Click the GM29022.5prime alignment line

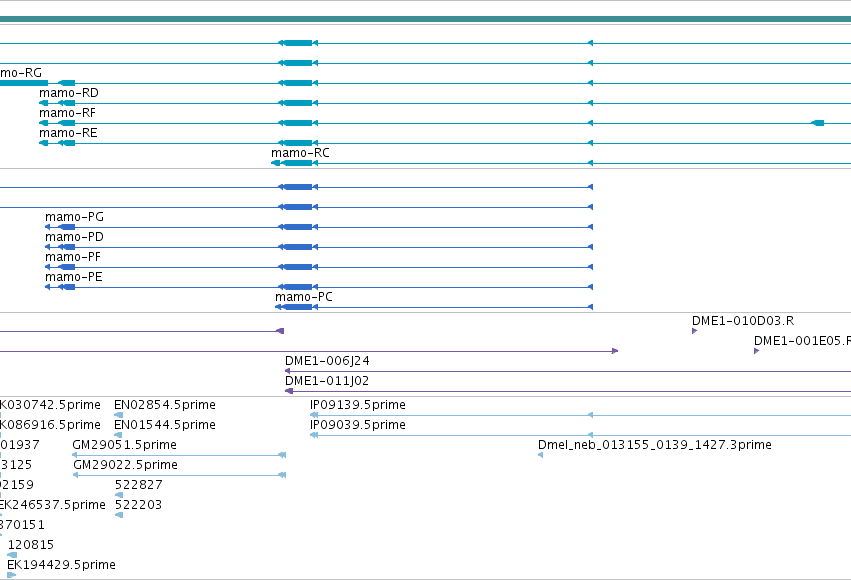(180, 475)
